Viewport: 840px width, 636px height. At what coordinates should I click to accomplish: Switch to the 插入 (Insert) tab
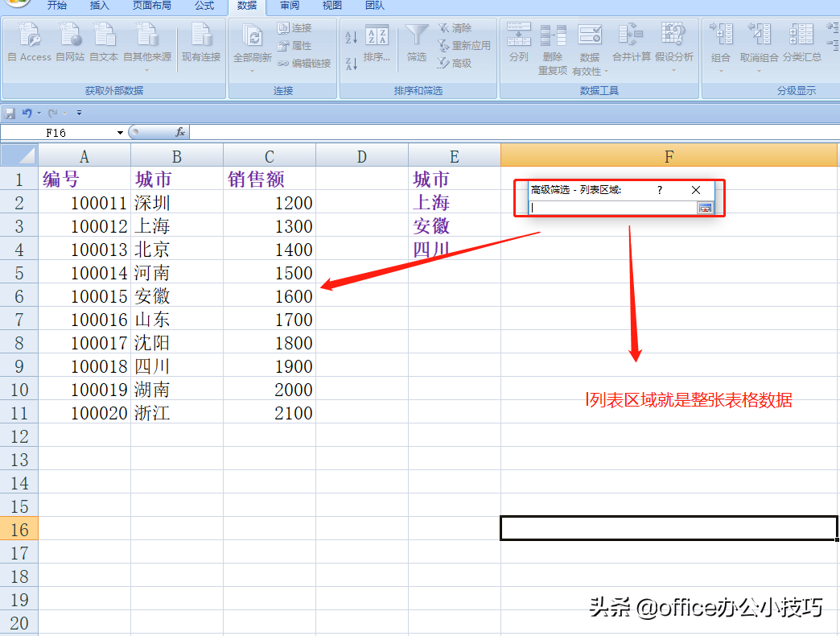[99, 6]
